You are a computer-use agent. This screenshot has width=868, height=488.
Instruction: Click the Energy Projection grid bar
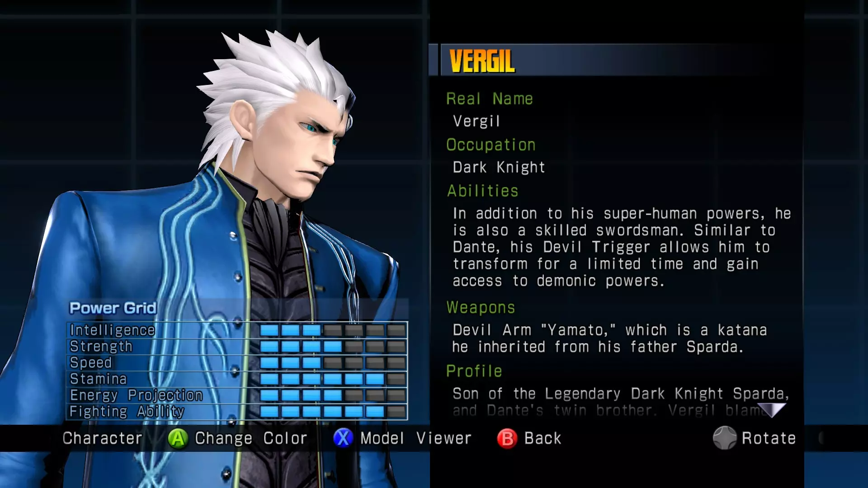point(333,395)
